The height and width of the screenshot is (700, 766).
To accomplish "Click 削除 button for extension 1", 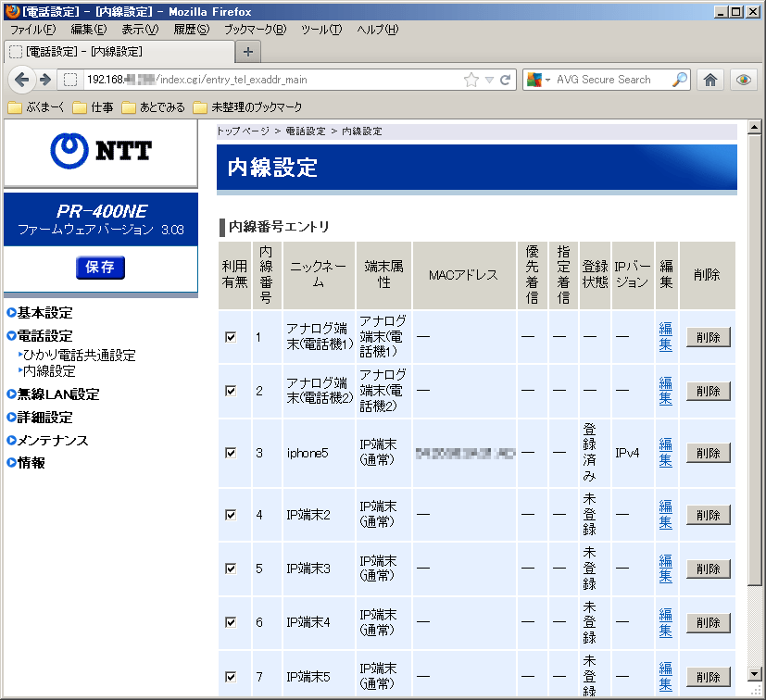I will pos(709,338).
